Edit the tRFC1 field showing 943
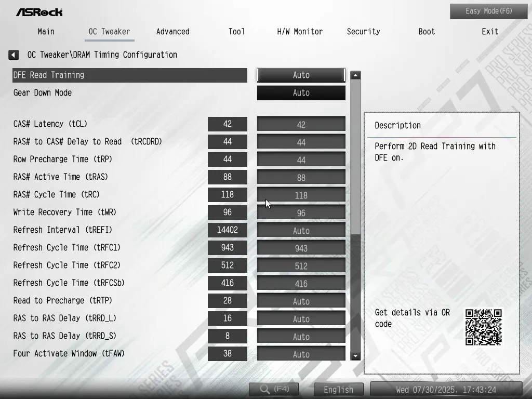The height and width of the screenshot is (399, 532). pyautogui.click(x=301, y=248)
